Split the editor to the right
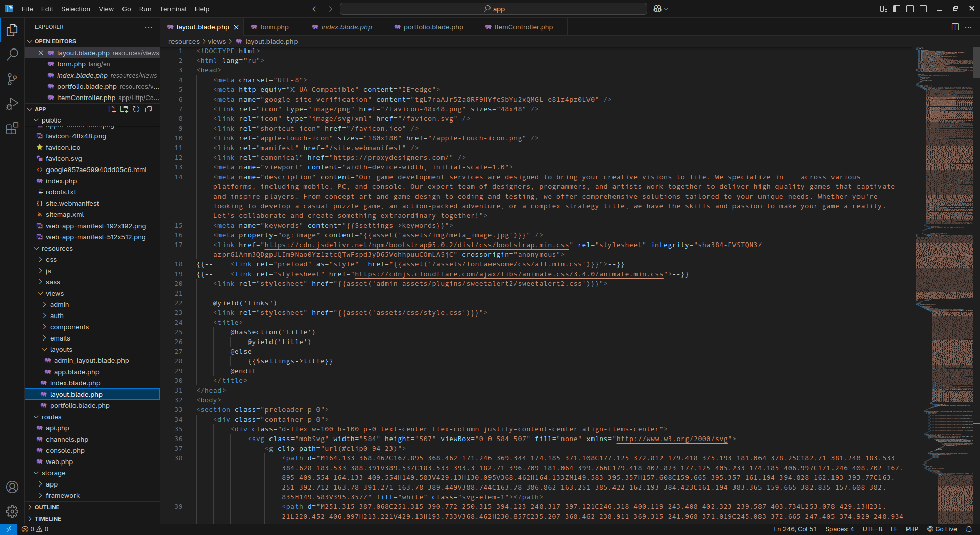980x535 pixels. click(x=955, y=27)
